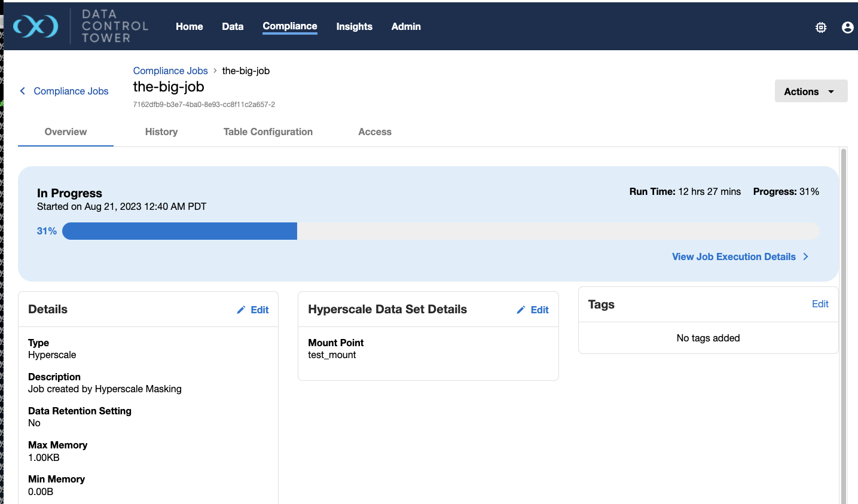The height and width of the screenshot is (504, 858).
Task: Open the settings chip icon in header
Action: coord(821,28)
